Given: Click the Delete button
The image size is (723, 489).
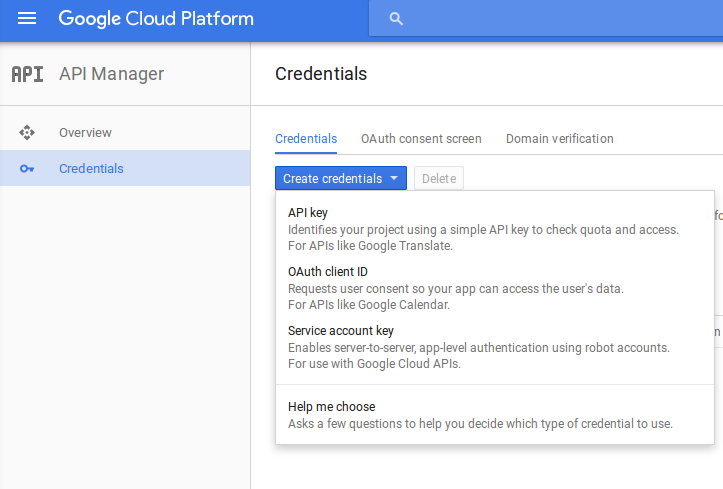Looking at the screenshot, I should tap(439, 178).
